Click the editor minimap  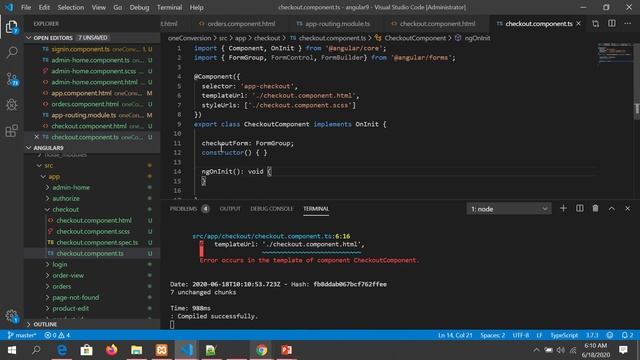click(x=614, y=52)
